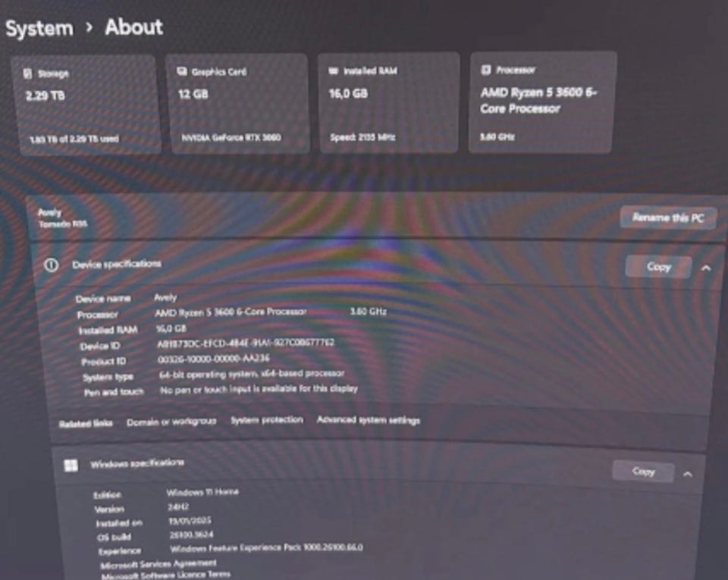Screen dimensions: 728x580
Task: Click the Device name label
Action: tap(103, 299)
